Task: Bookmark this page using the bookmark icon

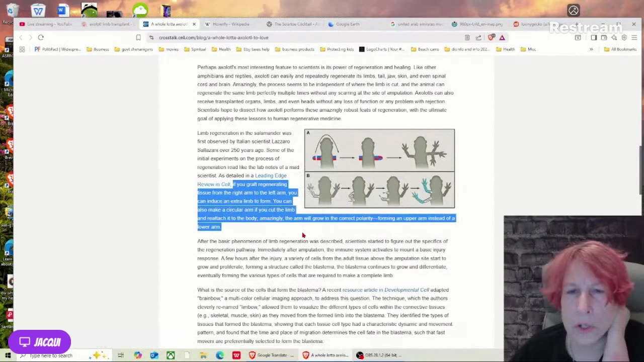Action: [138, 37]
